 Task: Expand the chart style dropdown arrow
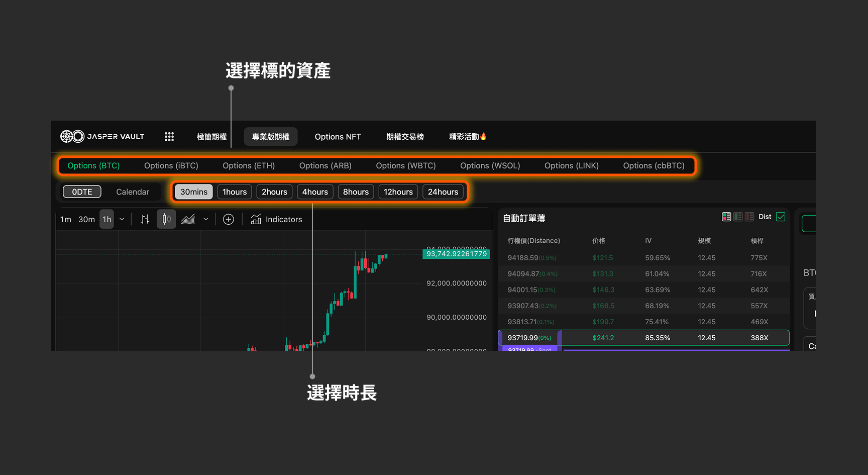click(x=206, y=219)
